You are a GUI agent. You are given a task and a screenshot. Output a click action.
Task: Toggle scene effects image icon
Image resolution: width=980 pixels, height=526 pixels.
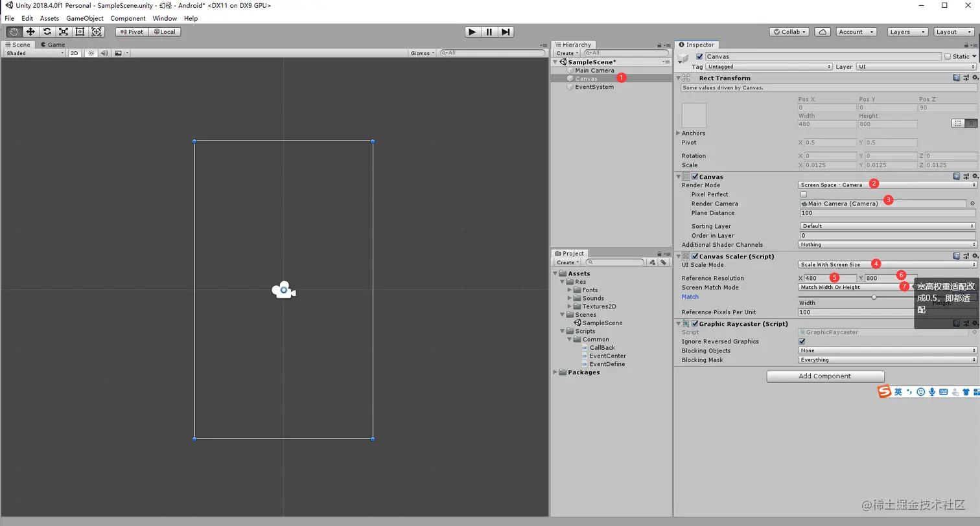tap(119, 53)
